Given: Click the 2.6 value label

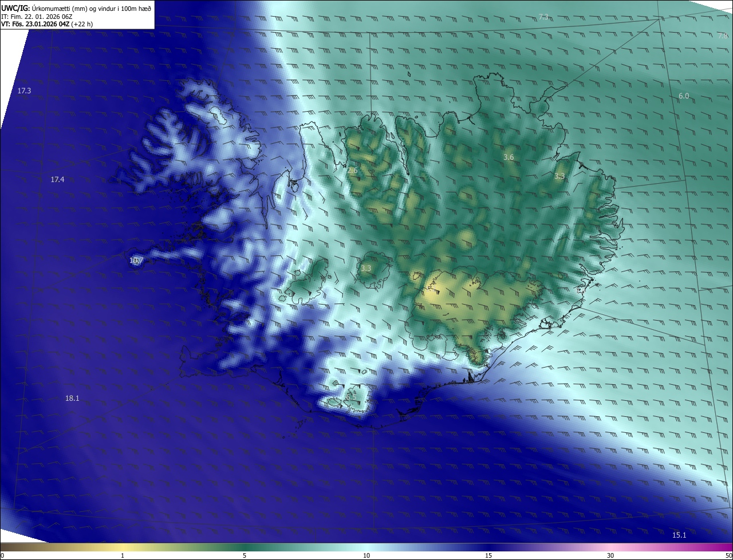Looking at the screenshot, I should coord(352,171).
